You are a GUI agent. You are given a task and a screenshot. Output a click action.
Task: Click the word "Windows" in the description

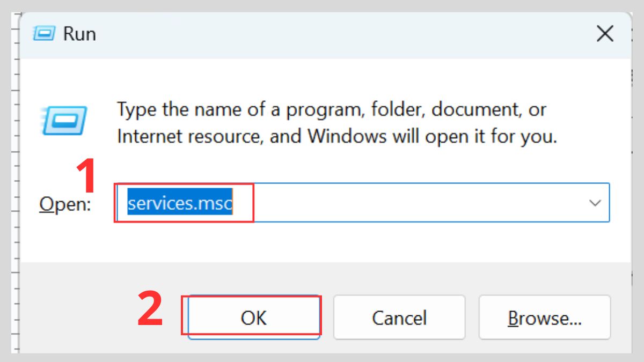tap(347, 136)
